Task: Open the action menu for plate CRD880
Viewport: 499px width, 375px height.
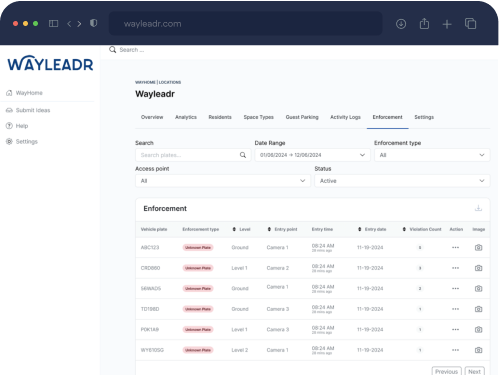Action: (455, 268)
